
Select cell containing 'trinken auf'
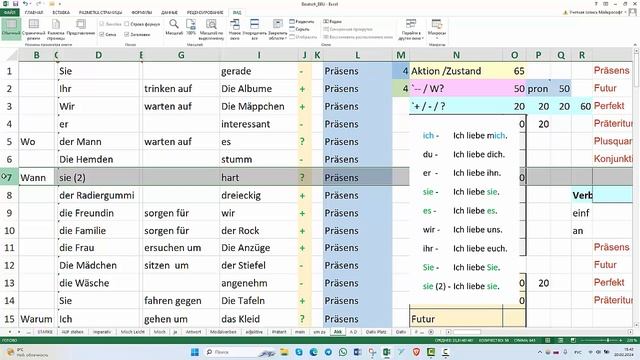pos(181,89)
